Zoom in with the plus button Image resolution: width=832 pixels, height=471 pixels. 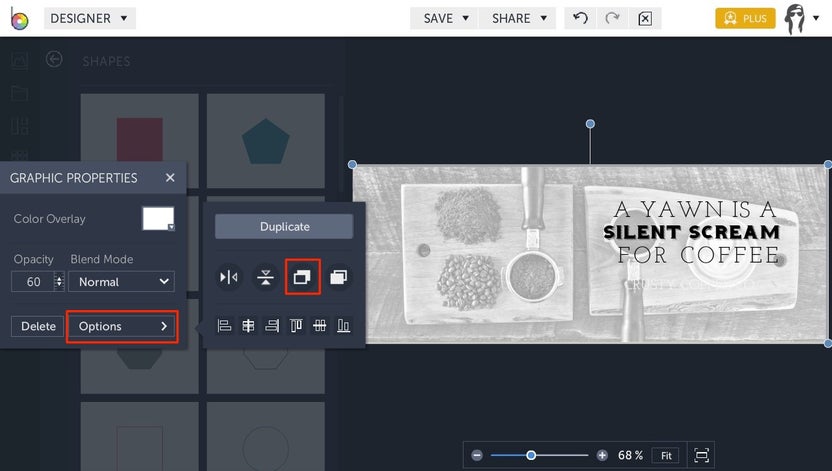pos(602,455)
